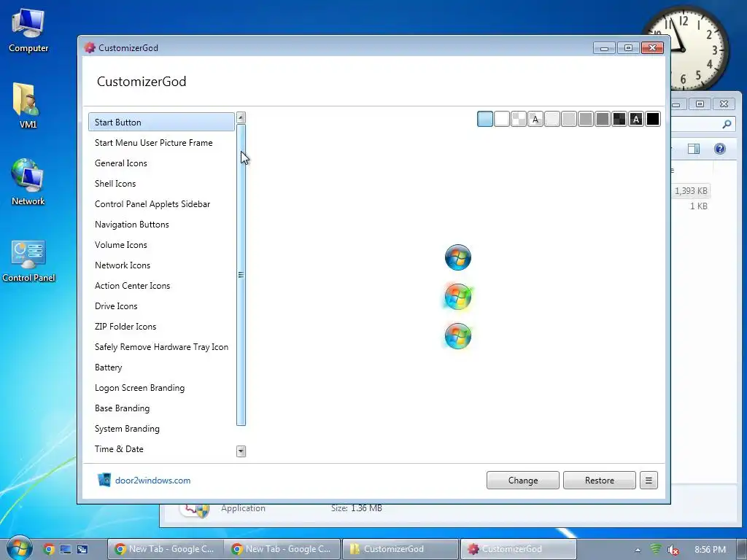Switch to CustomizerGod folder taskbar button
The image size is (747, 560).
click(x=400, y=549)
